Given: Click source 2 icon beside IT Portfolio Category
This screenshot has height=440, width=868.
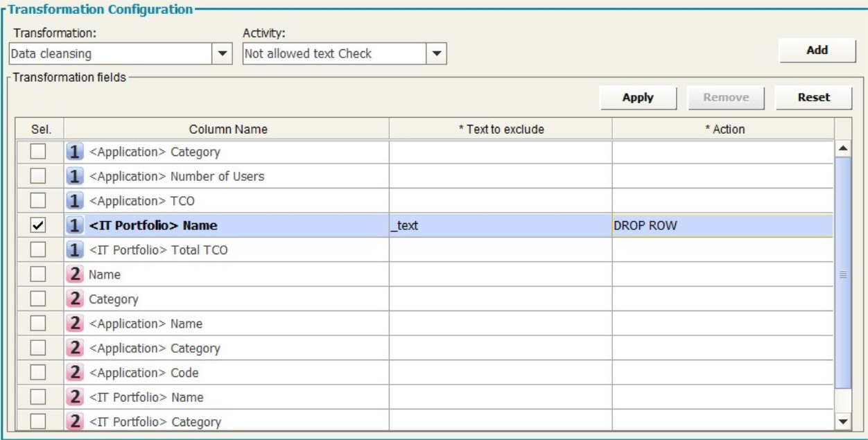Looking at the screenshot, I should coord(75,421).
